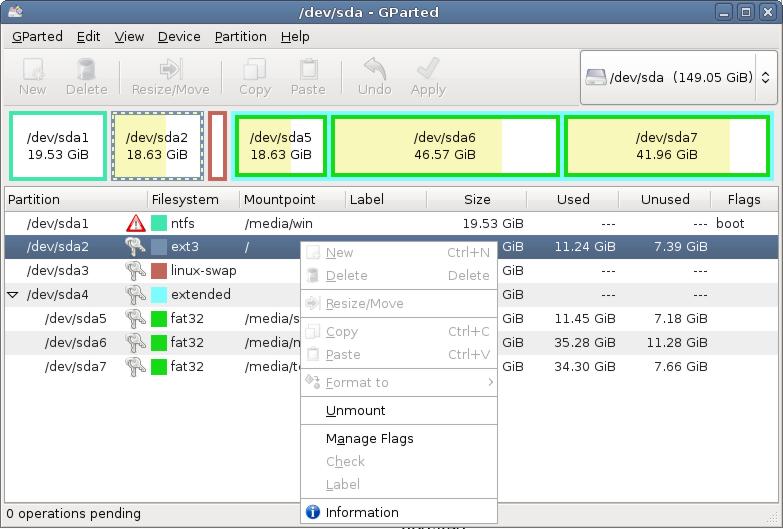Open the Format to submenu arrow
This screenshot has width=783, height=529.
(491, 382)
